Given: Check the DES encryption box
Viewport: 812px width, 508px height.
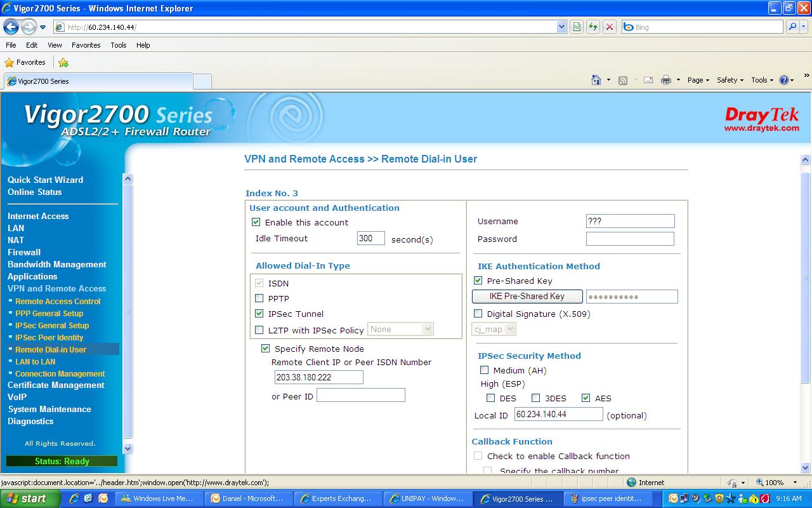Looking at the screenshot, I should coord(490,398).
